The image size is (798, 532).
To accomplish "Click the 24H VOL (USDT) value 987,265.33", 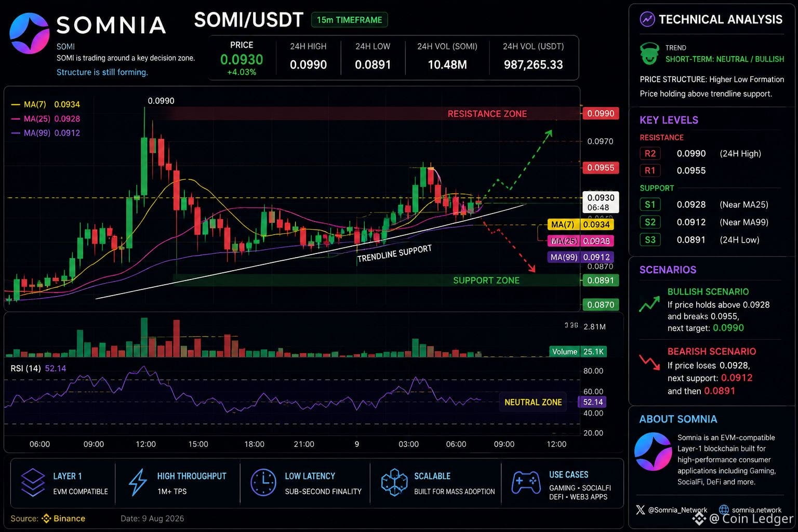I will (533, 65).
